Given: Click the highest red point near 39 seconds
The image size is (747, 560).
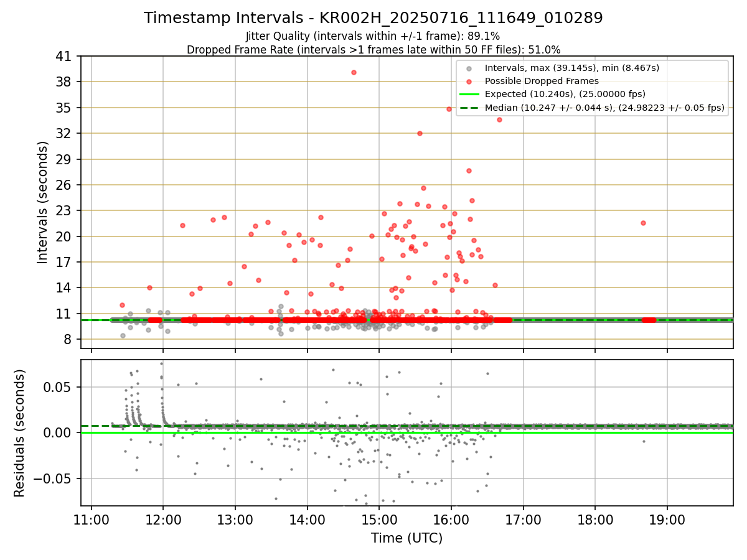Looking at the screenshot, I should [354, 72].
